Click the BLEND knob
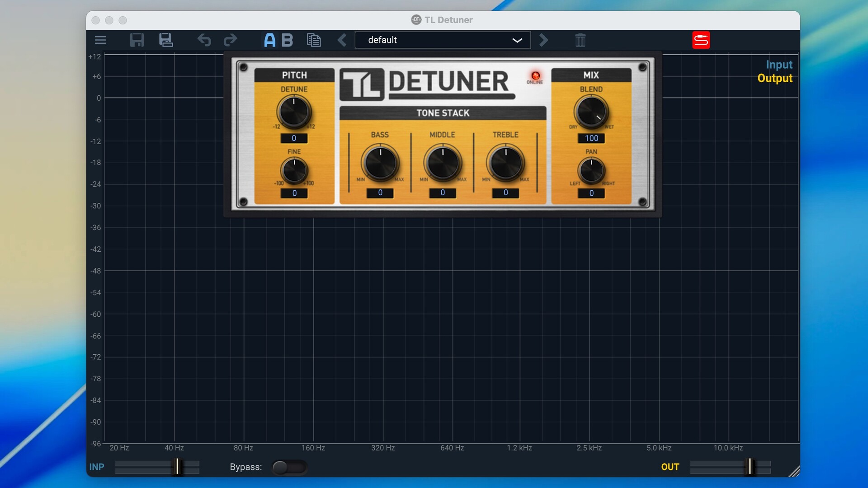 [591, 112]
